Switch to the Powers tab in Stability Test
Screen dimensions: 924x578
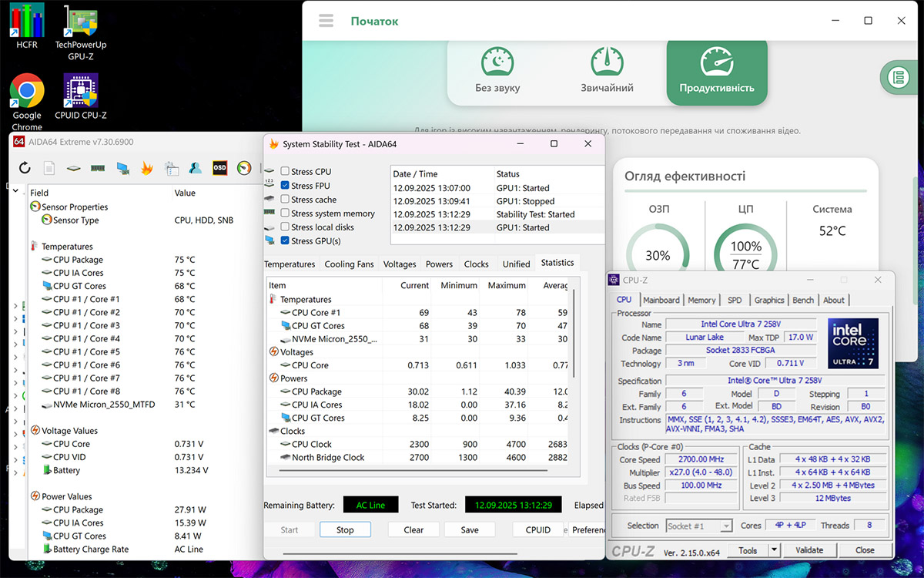(x=439, y=264)
